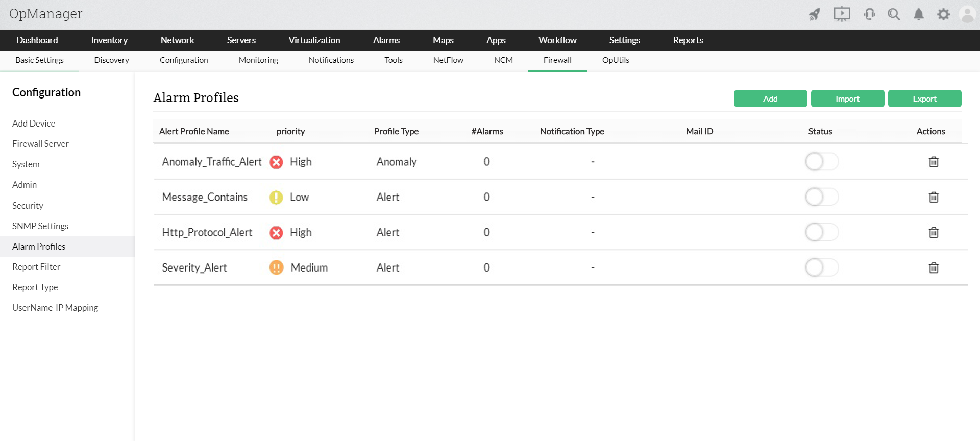Enable the Anomaly_Traffic_Alert status toggle
Image resolution: width=980 pixels, height=441 pixels.
(822, 162)
